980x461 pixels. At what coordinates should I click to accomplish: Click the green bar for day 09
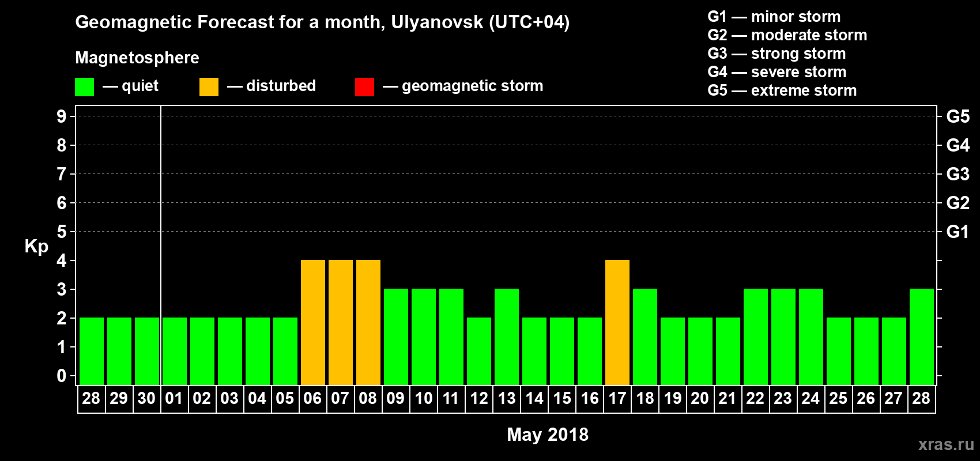click(x=396, y=337)
